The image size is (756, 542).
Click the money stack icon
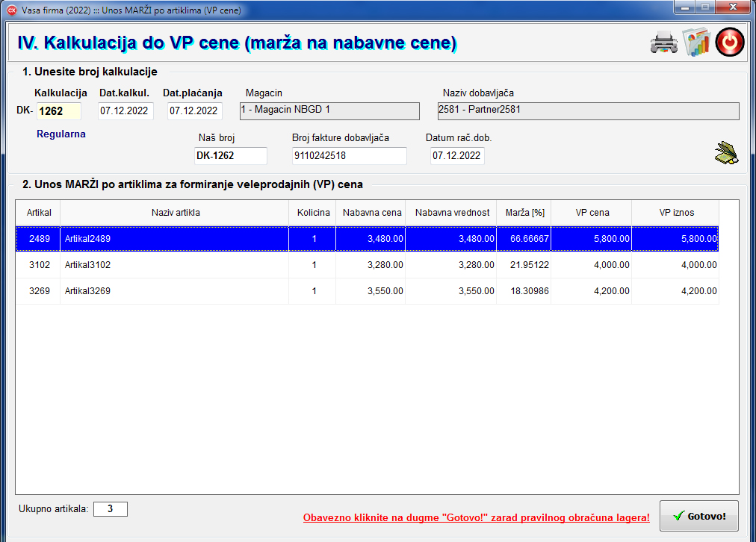click(x=726, y=153)
